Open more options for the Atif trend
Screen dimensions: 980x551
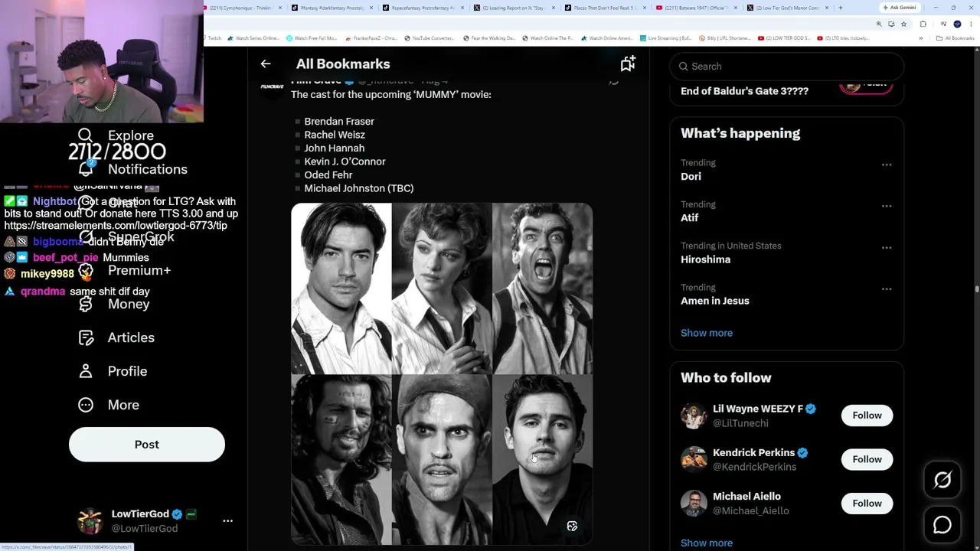pos(887,206)
